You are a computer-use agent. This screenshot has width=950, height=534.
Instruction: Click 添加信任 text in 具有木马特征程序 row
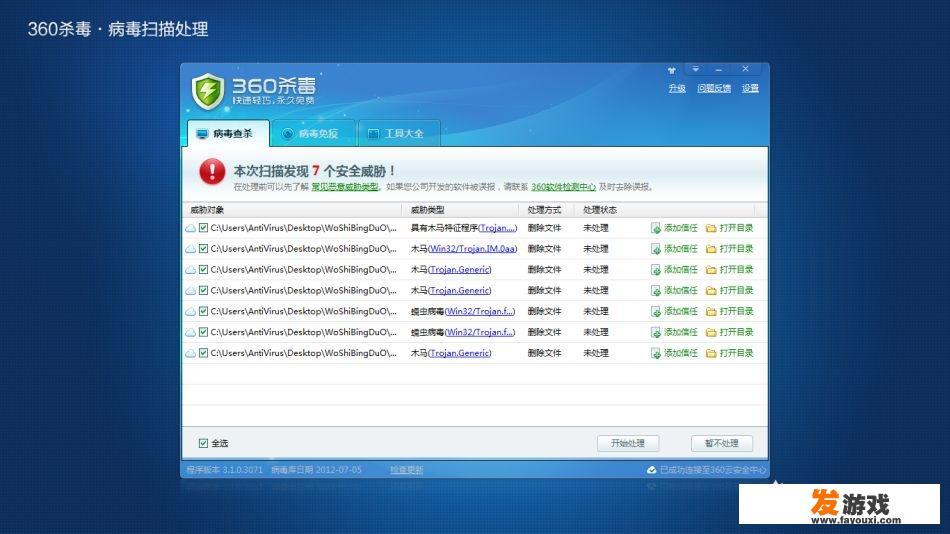coord(681,228)
